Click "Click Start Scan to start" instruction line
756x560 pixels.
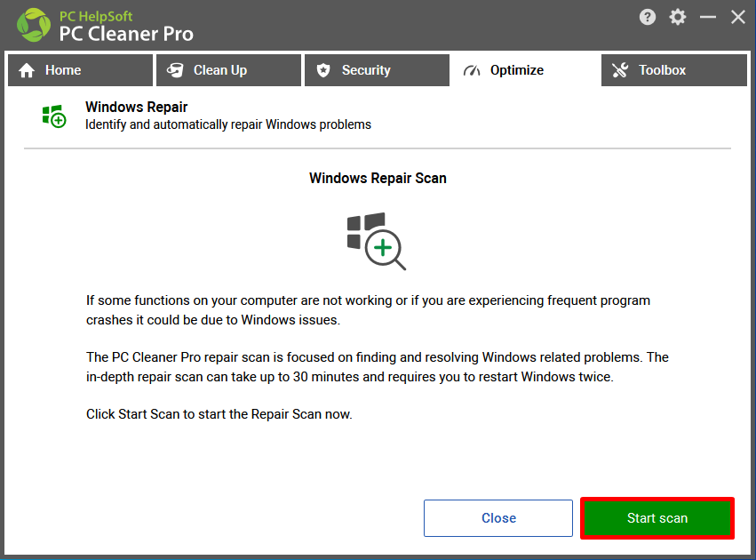coord(219,414)
